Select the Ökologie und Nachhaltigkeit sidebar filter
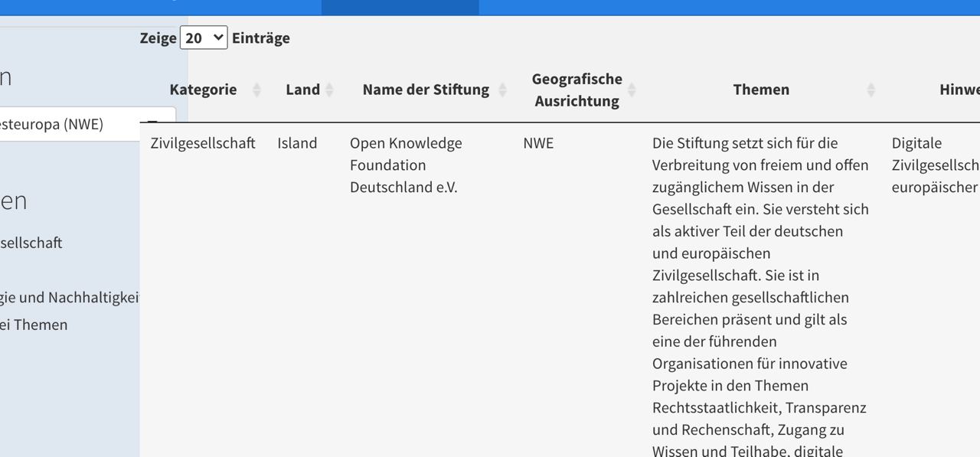Image resolution: width=980 pixels, height=457 pixels. (70, 297)
